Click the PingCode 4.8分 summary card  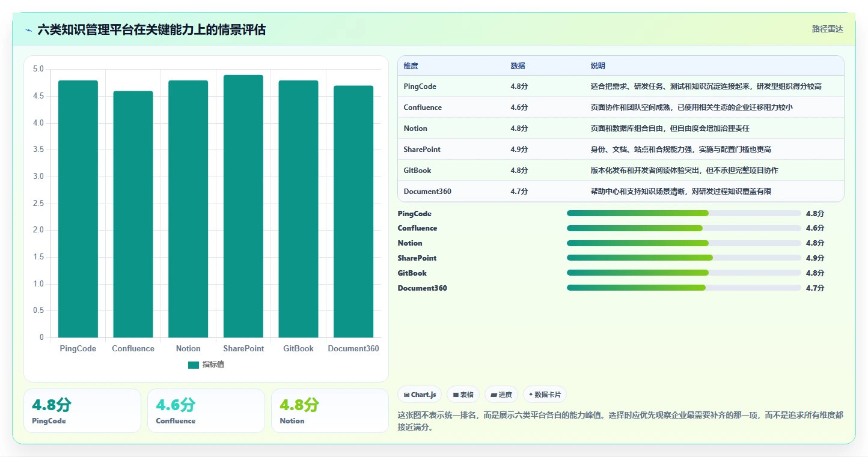[x=82, y=411]
